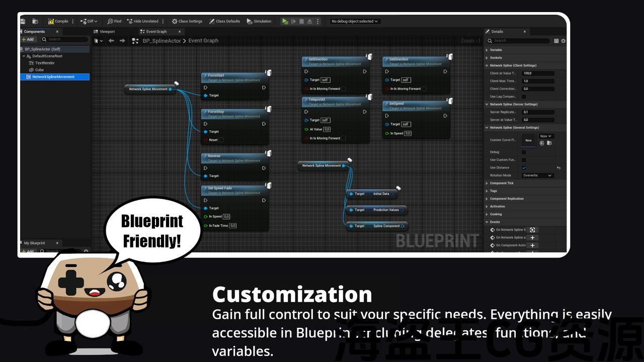644x362 pixels.
Task: Click the Stop simulation square icon
Action: click(301, 21)
